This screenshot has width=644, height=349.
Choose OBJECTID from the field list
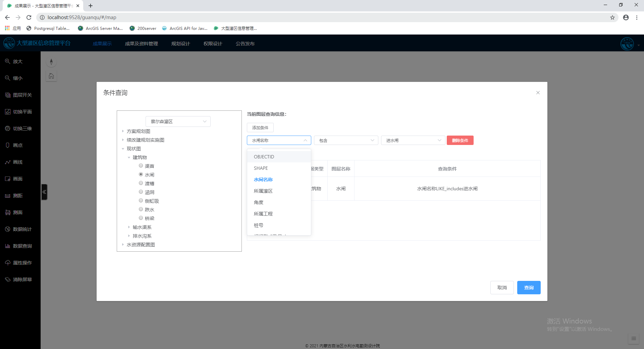[279, 157]
